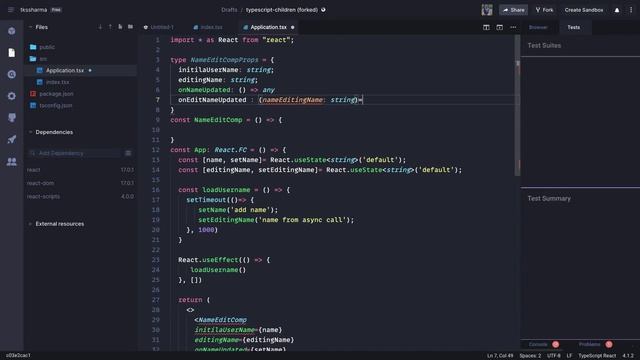Create a new file via Files header icon

pos(120,27)
